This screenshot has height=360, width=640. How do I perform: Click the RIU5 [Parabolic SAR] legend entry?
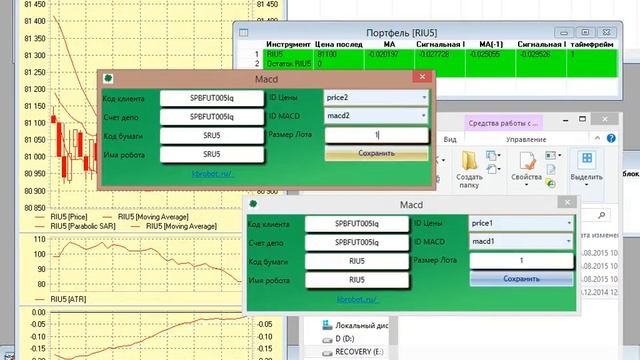tap(83, 226)
